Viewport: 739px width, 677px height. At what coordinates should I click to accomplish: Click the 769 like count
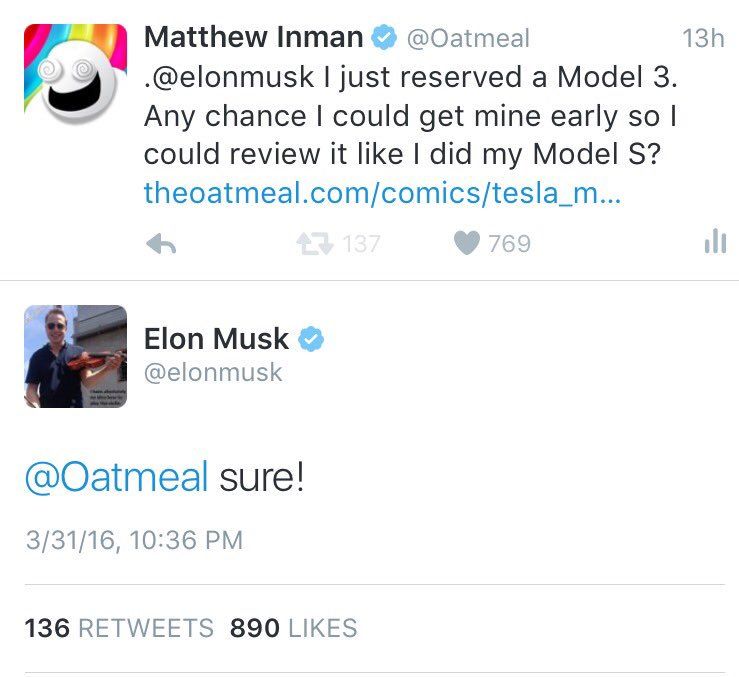(510, 244)
